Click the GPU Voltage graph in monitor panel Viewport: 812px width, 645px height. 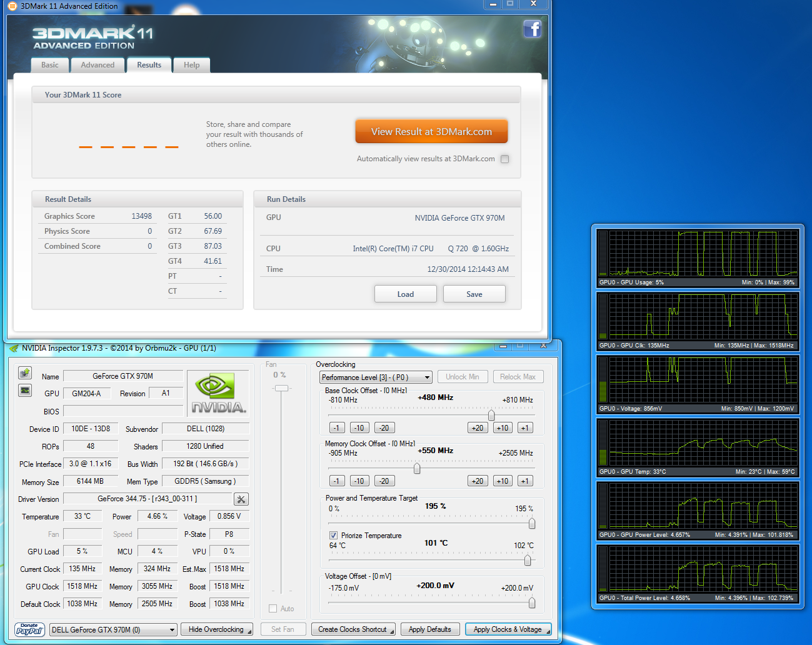coord(697,384)
